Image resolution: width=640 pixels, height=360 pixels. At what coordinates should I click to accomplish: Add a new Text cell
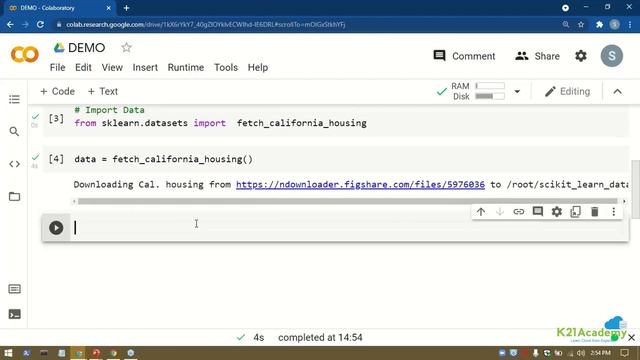click(103, 91)
